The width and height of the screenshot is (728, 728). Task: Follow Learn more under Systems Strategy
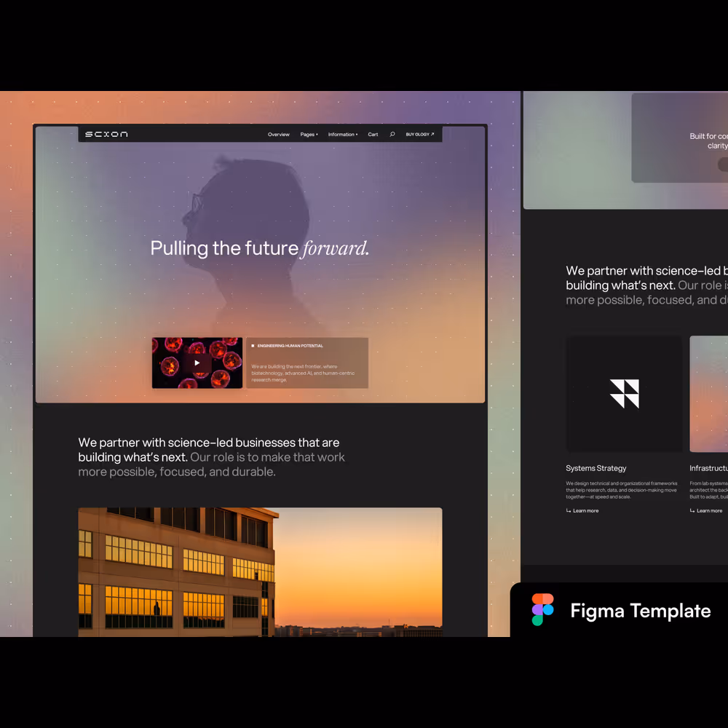point(585,511)
